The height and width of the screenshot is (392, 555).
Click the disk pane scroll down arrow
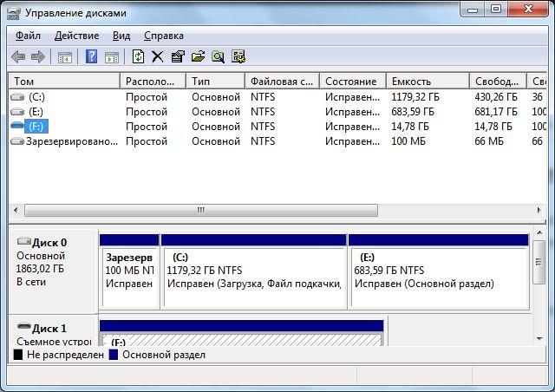coord(539,339)
